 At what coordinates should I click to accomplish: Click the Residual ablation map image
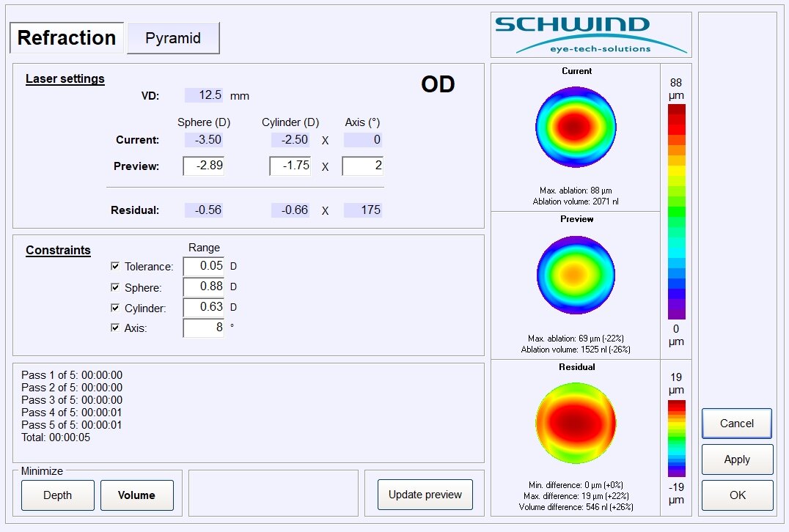576,422
